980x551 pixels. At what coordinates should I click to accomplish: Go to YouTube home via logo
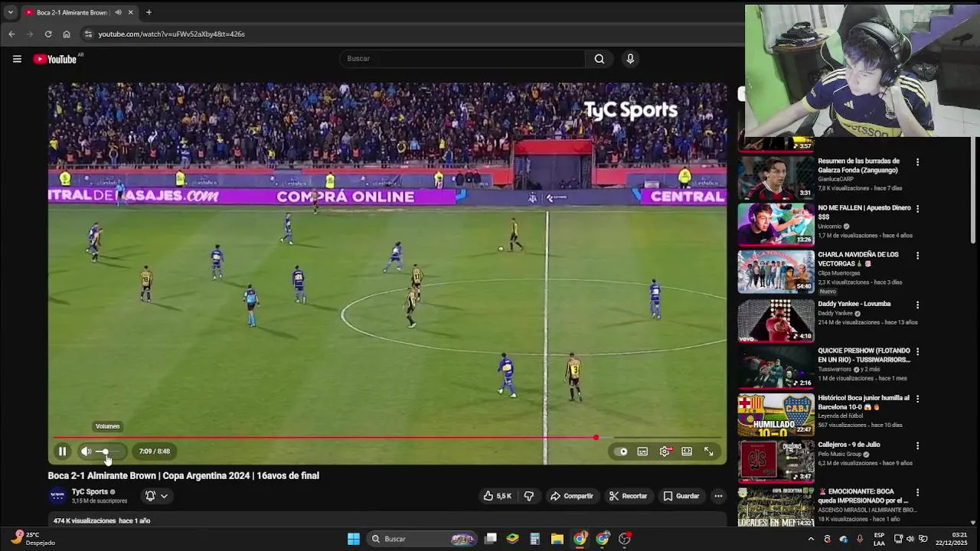point(55,59)
